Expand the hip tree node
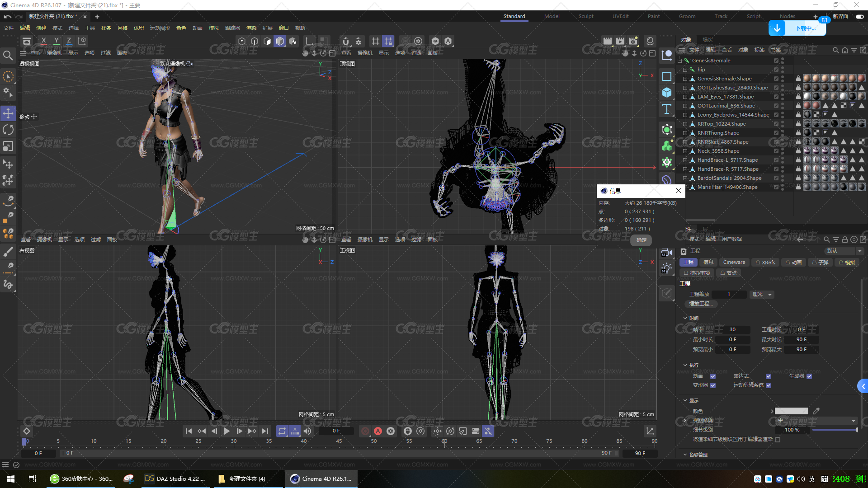 coord(685,70)
